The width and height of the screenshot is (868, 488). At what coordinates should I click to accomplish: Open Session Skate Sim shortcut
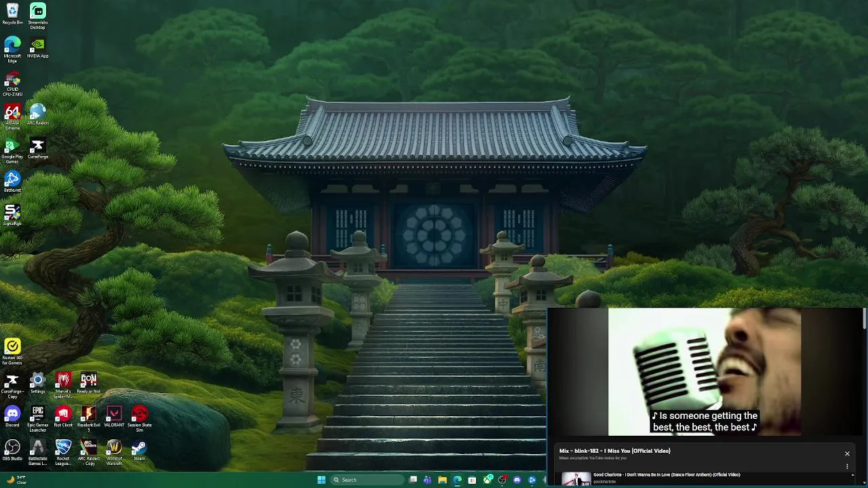(140, 420)
